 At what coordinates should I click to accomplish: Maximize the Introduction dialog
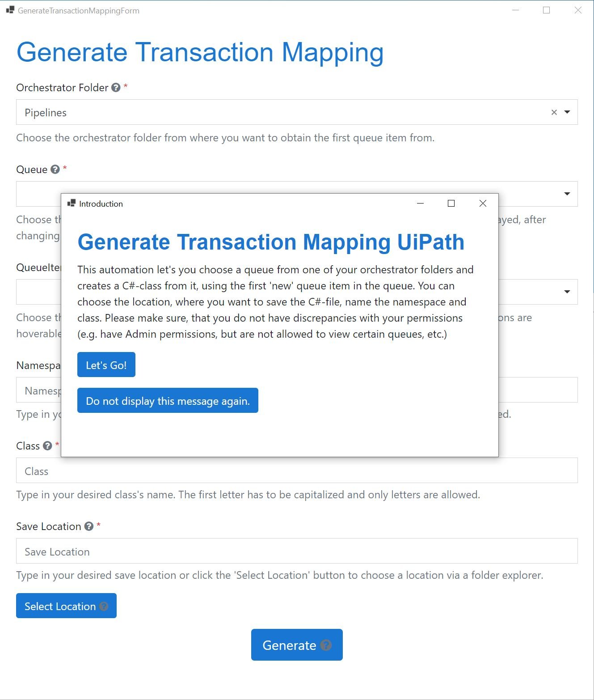click(x=451, y=204)
